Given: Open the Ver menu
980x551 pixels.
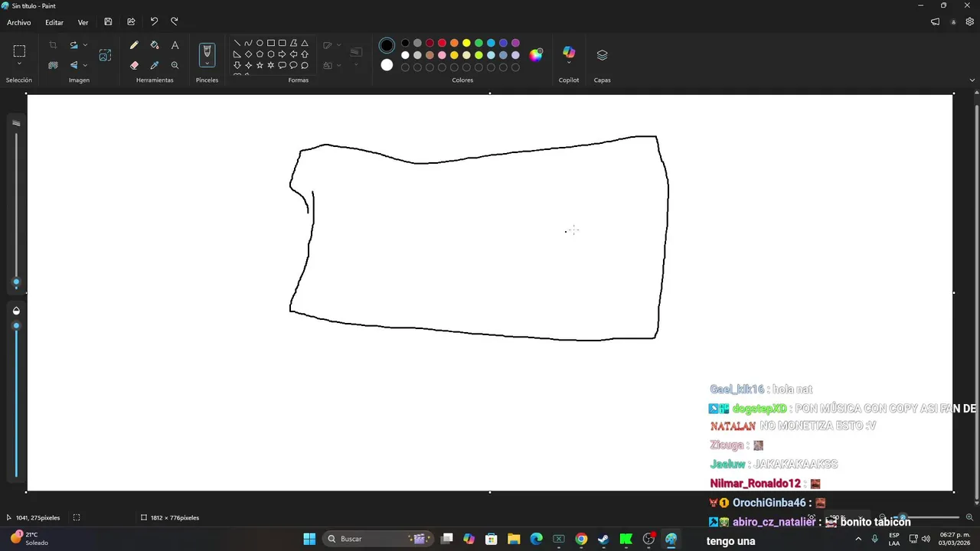Looking at the screenshot, I should [83, 22].
